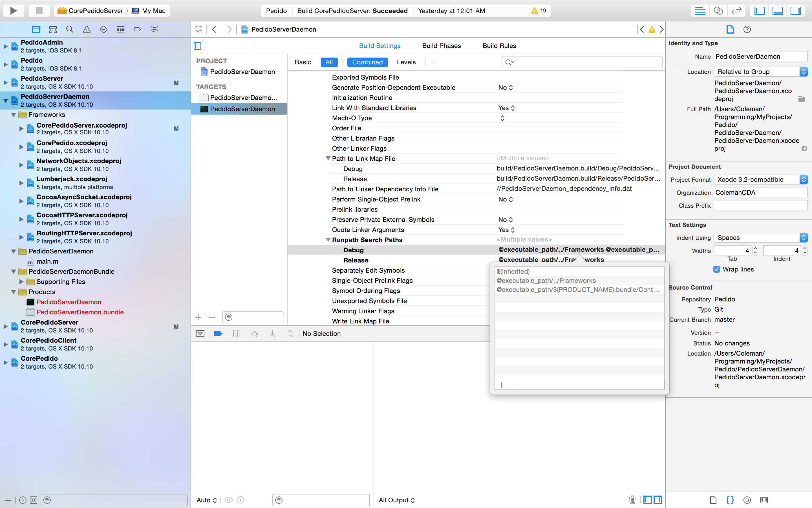Click the yellow warning issue indicator in jump bar
Viewport: 812px width, 508px height.
[652, 30]
